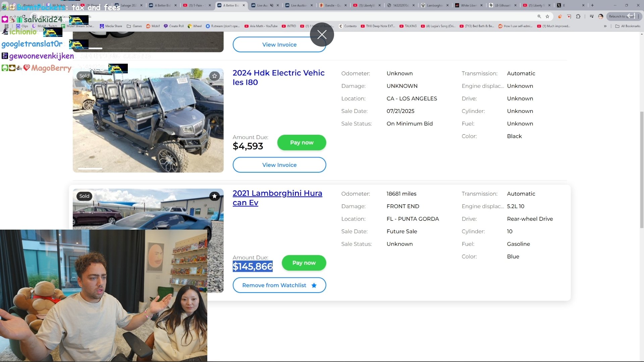Add the 2024 Hdk vehicle to watchlist star
The height and width of the screenshot is (362, 644).
[215, 76]
